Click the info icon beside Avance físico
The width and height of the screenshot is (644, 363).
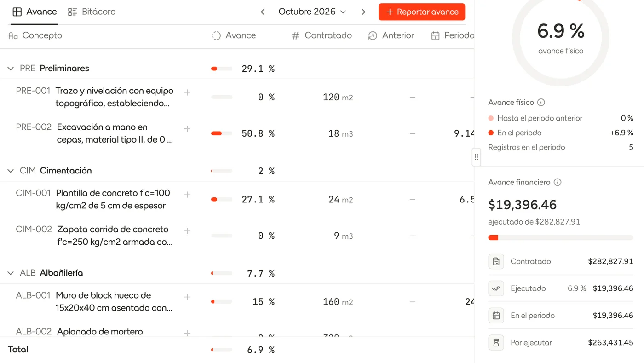(x=541, y=103)
